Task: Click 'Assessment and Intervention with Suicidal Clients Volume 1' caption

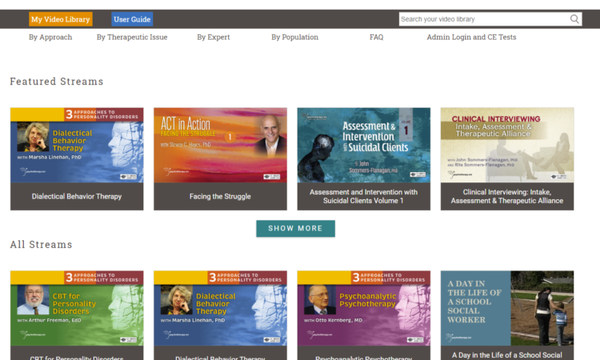Action: [364, 196]
